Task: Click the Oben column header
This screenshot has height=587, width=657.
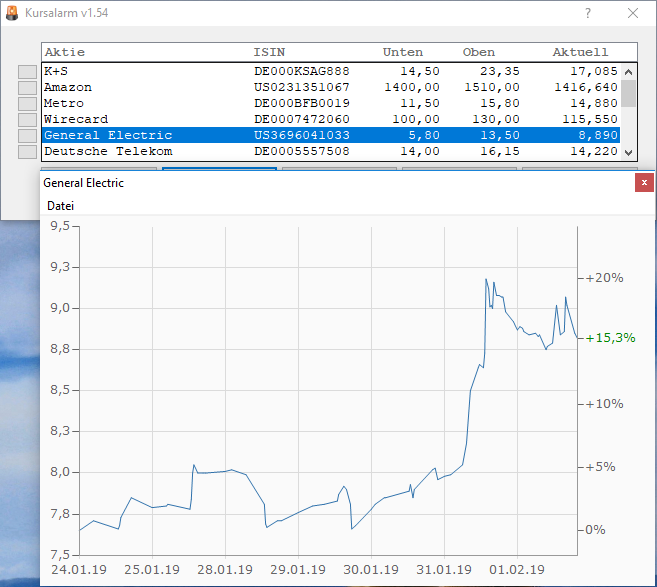Action: point(479,52)
